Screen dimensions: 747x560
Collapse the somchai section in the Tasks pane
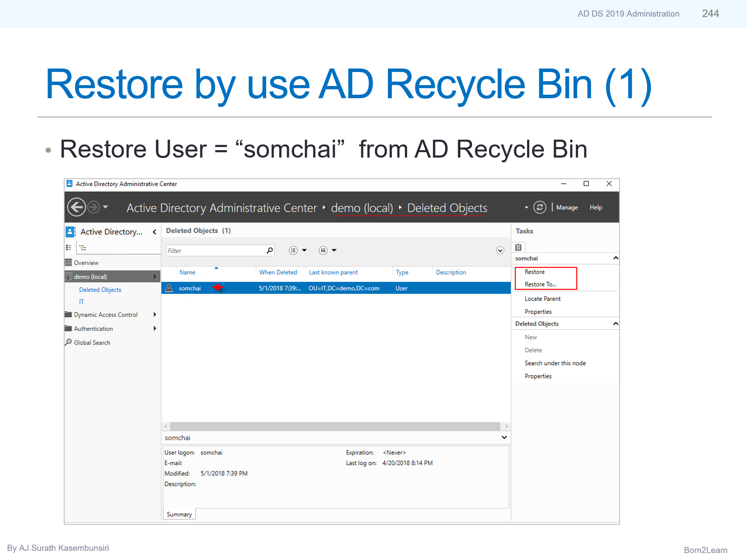tap(615, 258)
